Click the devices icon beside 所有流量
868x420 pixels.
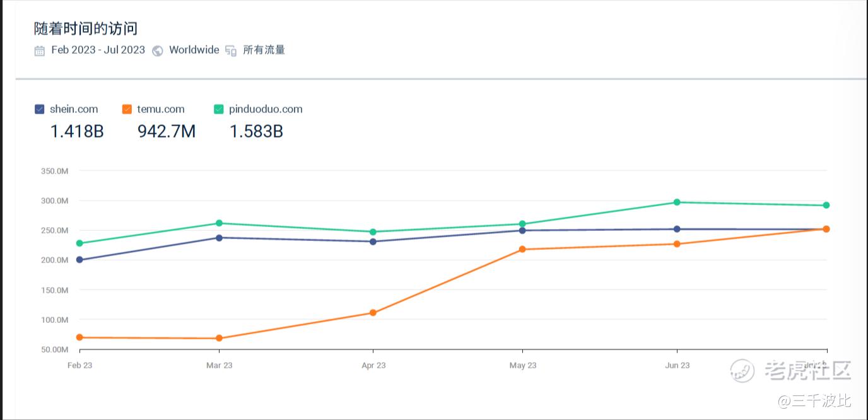point(231,50)
